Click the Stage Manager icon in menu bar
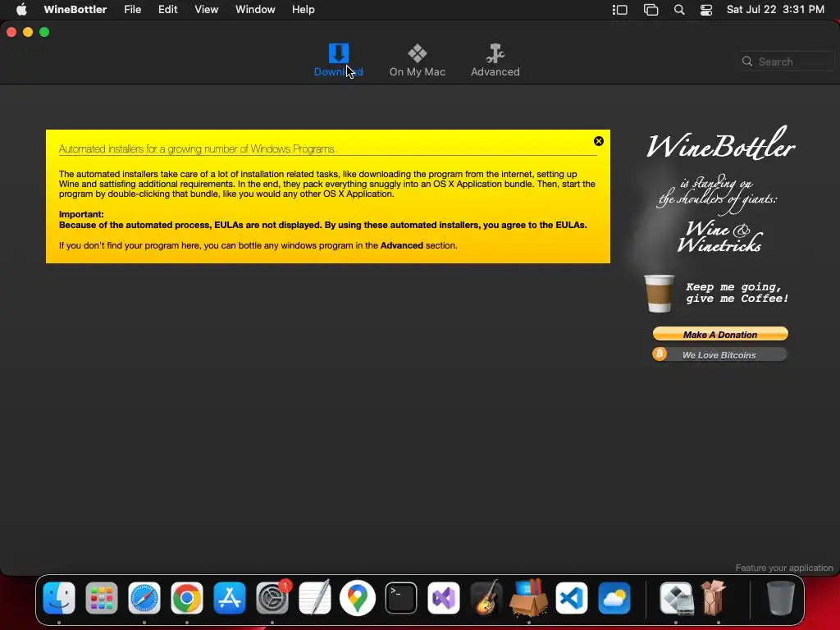Screen dimensions: 840x630 click(620, 10)
